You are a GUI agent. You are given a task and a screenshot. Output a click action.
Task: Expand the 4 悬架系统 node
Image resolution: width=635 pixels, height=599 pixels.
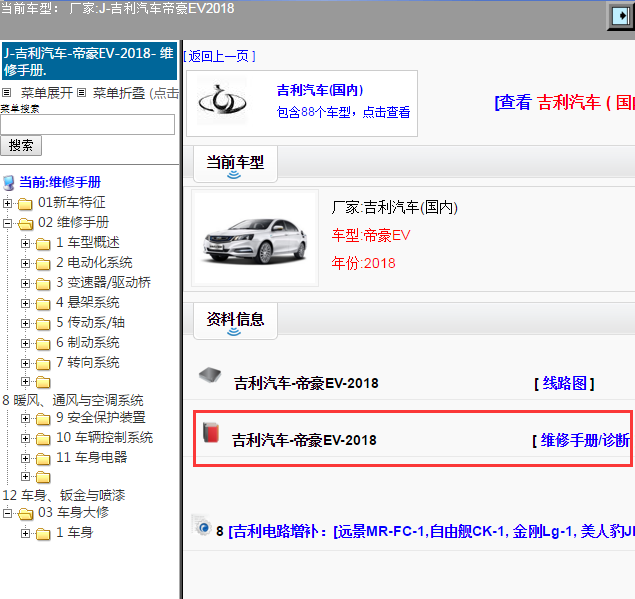[25, 303]
